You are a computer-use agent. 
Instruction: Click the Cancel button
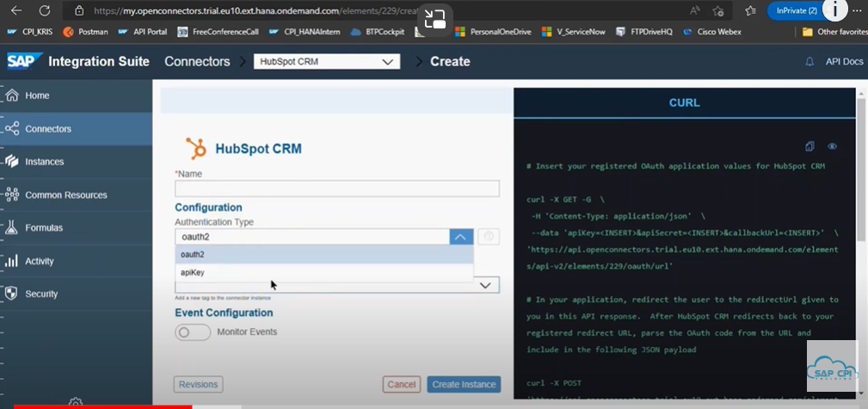click(x=402, y=384)
